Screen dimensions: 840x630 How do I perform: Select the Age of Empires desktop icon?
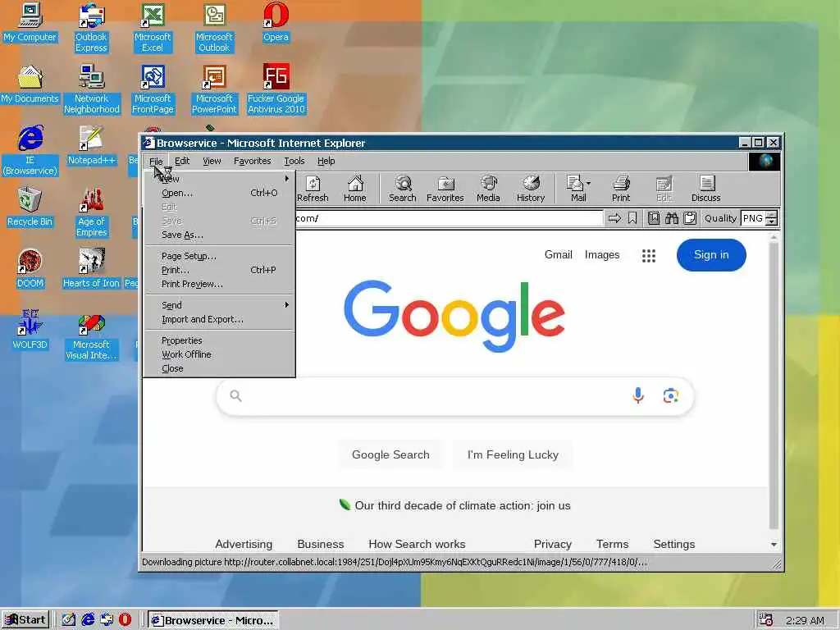coord(91,212)
